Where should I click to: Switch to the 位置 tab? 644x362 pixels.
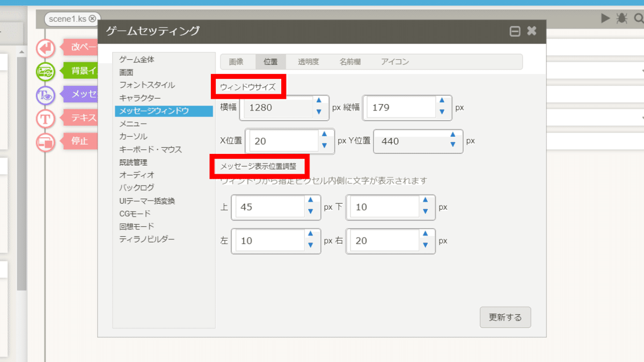[x=270, y=62]
